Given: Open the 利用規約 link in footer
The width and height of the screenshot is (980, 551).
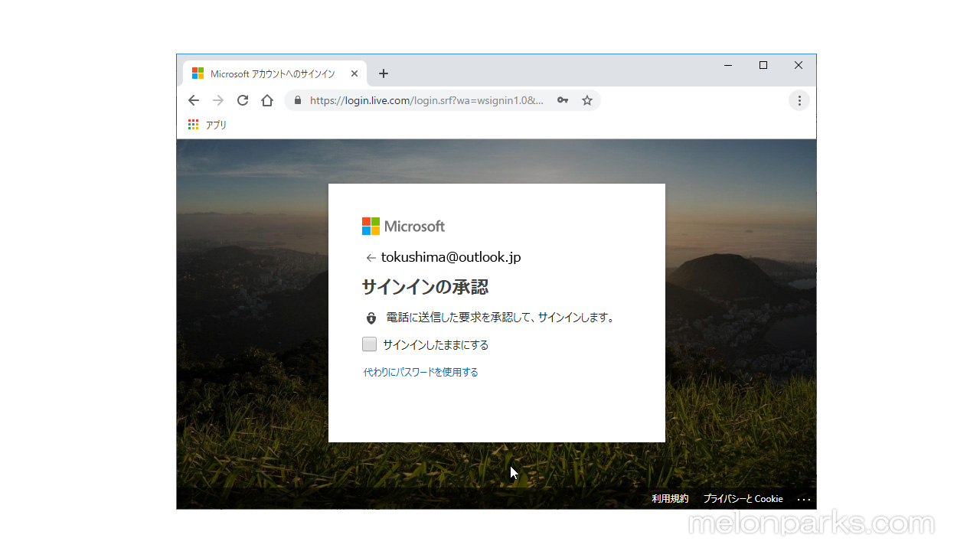Looking at the screenshot, I should click(x=670, y=499).
